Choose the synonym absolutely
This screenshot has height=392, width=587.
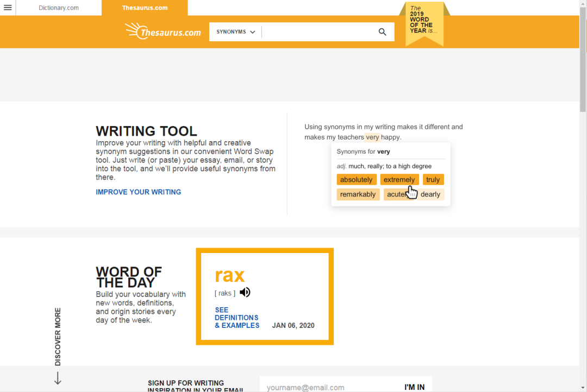click(x=357, y=180)
